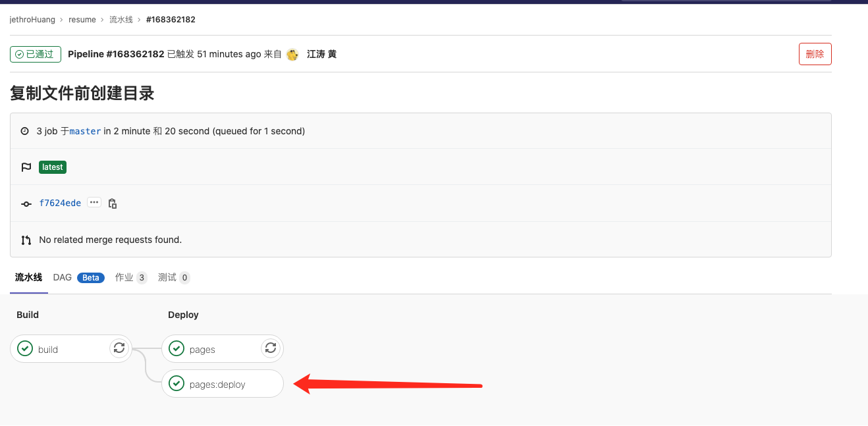Click the merge request icon
Screen dimensions: 868x426
(x=26, y=240)
